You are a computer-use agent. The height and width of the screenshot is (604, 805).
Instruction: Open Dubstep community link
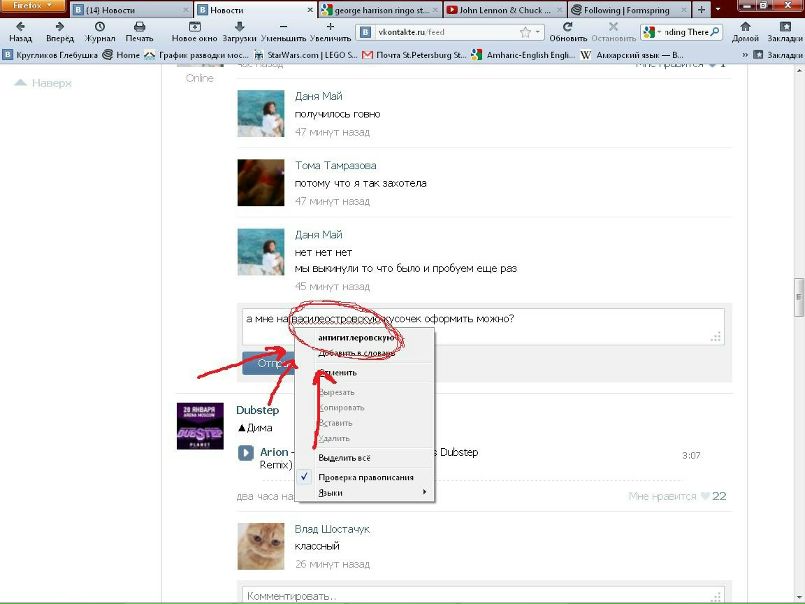click(256, 410)
